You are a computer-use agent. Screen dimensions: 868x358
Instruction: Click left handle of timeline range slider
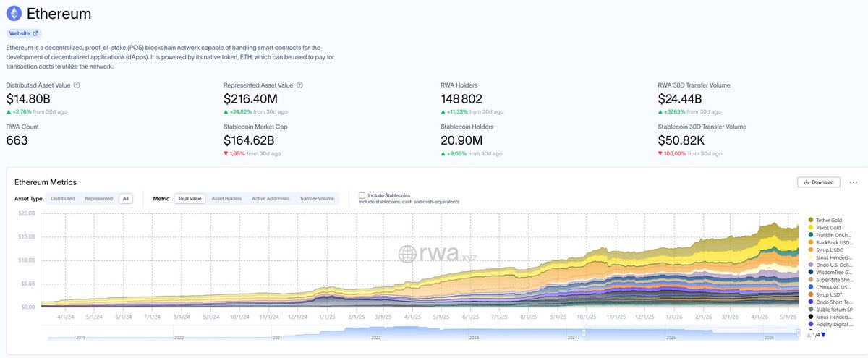point(584,333)
